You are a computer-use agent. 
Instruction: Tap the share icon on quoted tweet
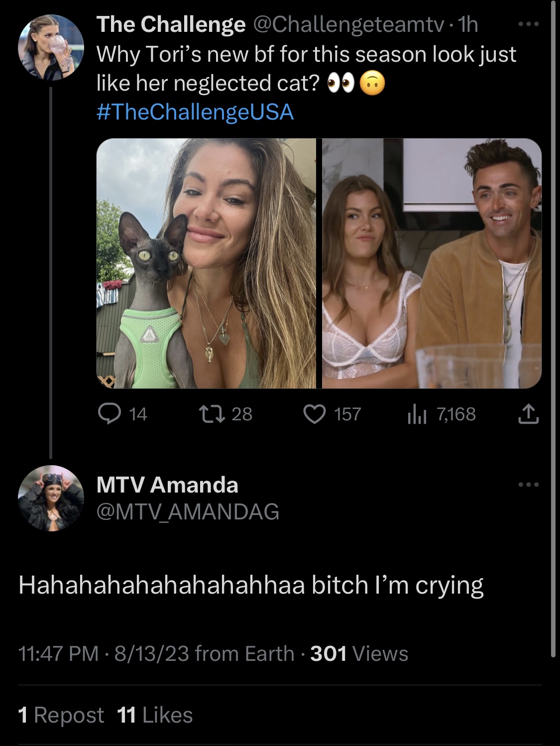click(529, 414)
